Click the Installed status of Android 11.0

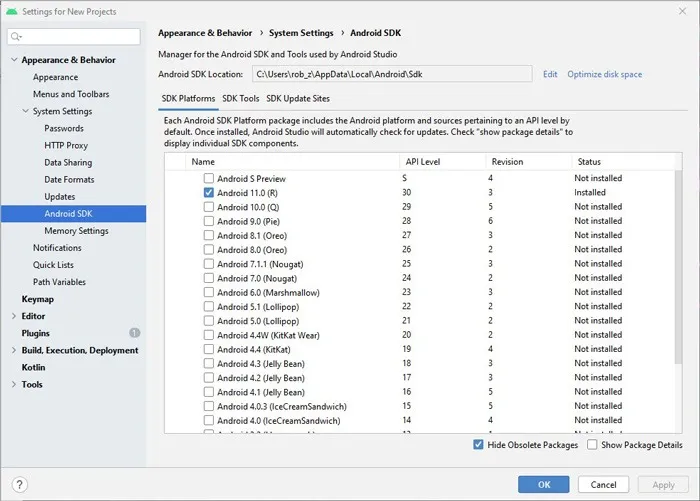pos(590,192)
